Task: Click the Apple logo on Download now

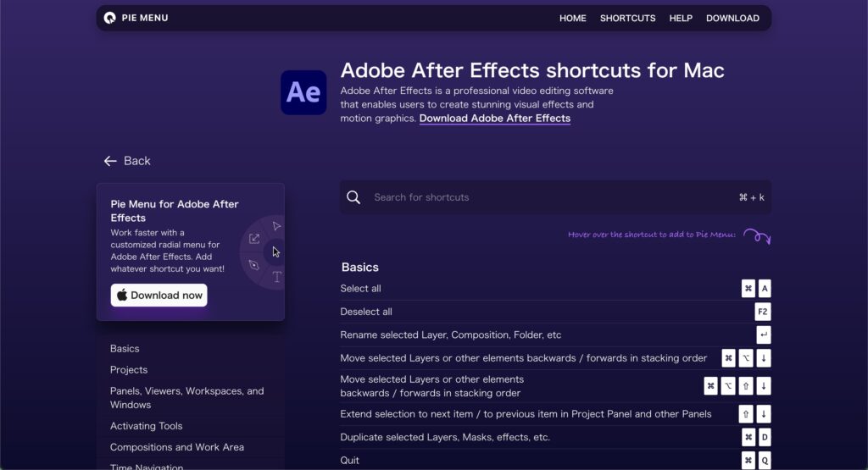Action: [122, 295]
